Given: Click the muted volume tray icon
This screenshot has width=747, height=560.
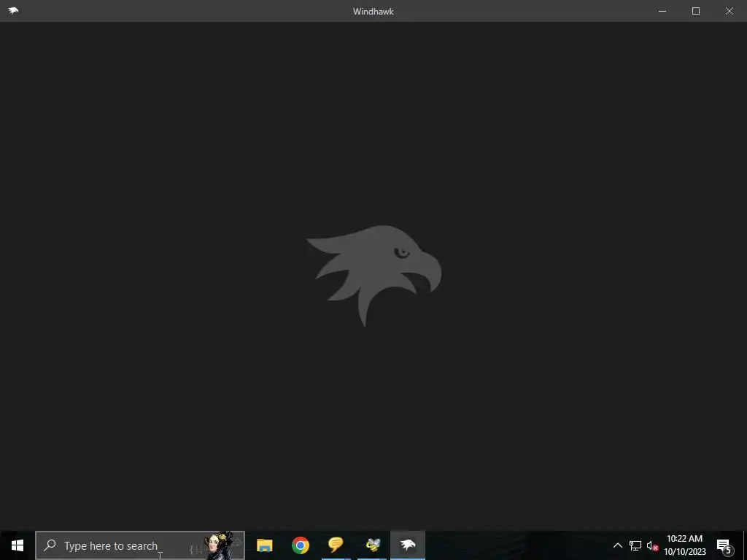Looking at the screenshot, I should (652, 545).
